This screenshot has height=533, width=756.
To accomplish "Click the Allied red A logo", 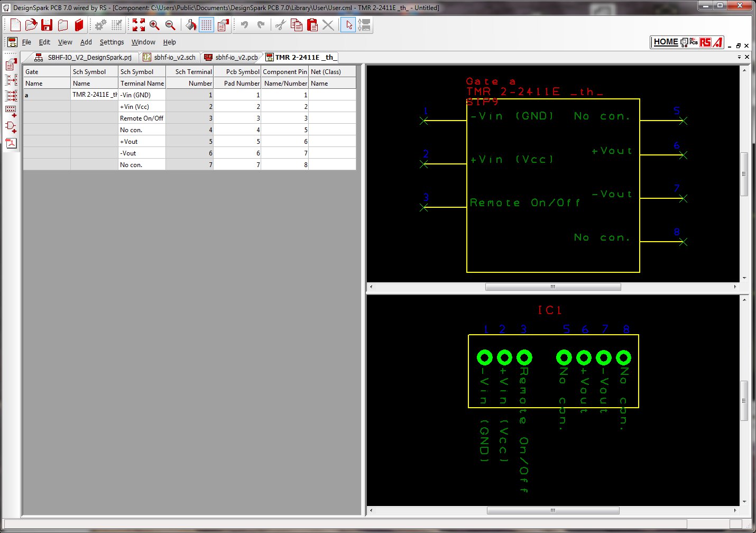I will click(x=717, y=42).
